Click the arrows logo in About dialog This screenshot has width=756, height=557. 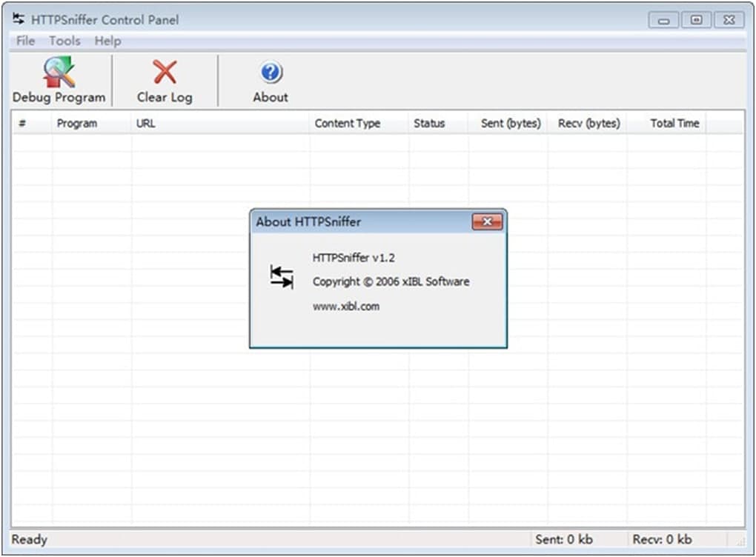tap(282, 277)
